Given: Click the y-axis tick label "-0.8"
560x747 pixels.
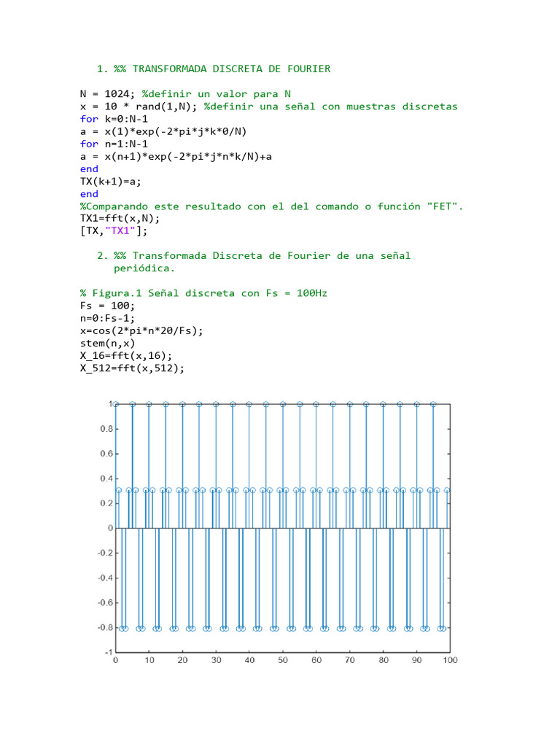Looking at the screenshot, I should pyautogui.click(x=105, y=627).
